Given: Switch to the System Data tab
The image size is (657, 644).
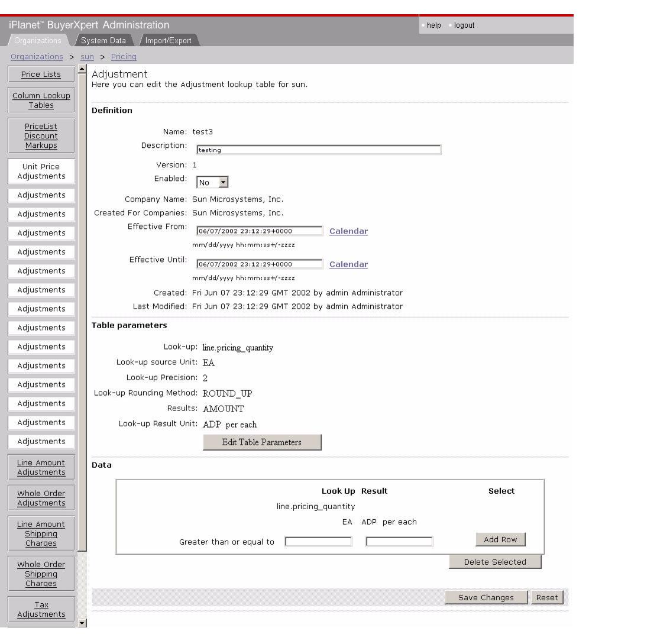Looking at the screenshot, I should click(x=103, y=41).
